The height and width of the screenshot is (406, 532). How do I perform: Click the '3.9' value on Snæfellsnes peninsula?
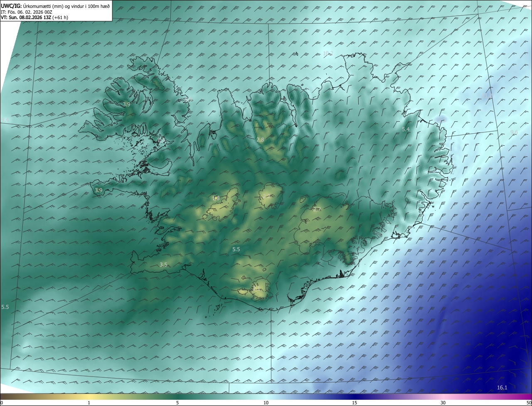[98, 190]
